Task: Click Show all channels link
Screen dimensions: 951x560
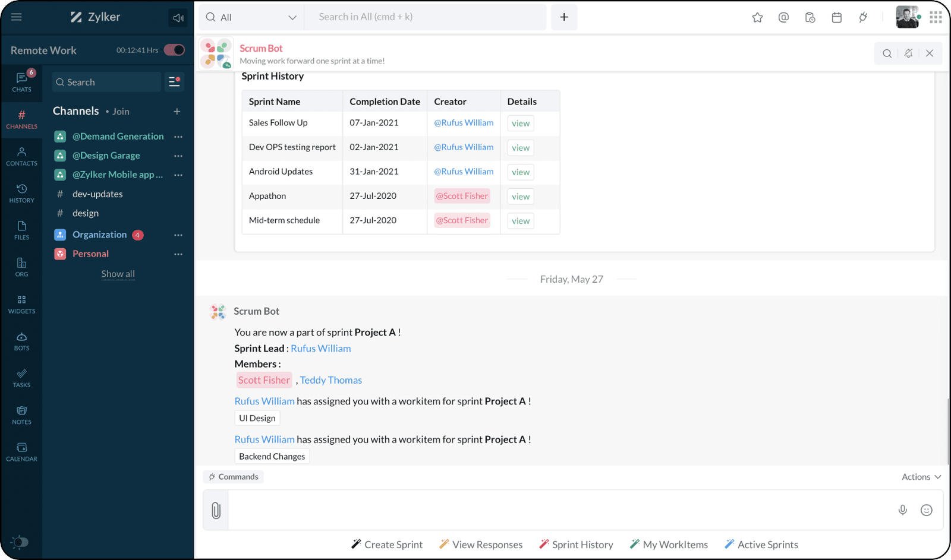Action: coord(118,274)
